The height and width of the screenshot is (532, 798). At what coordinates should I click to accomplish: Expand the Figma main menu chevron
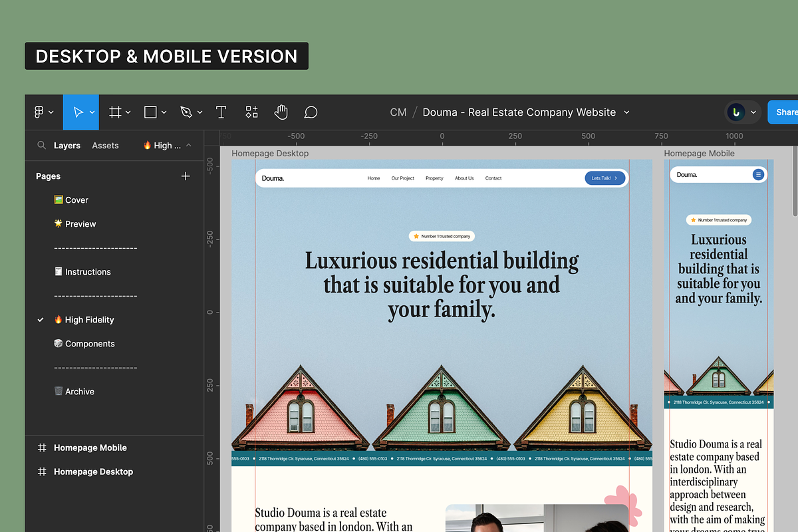pyautogui.click(x=51, y=112)
